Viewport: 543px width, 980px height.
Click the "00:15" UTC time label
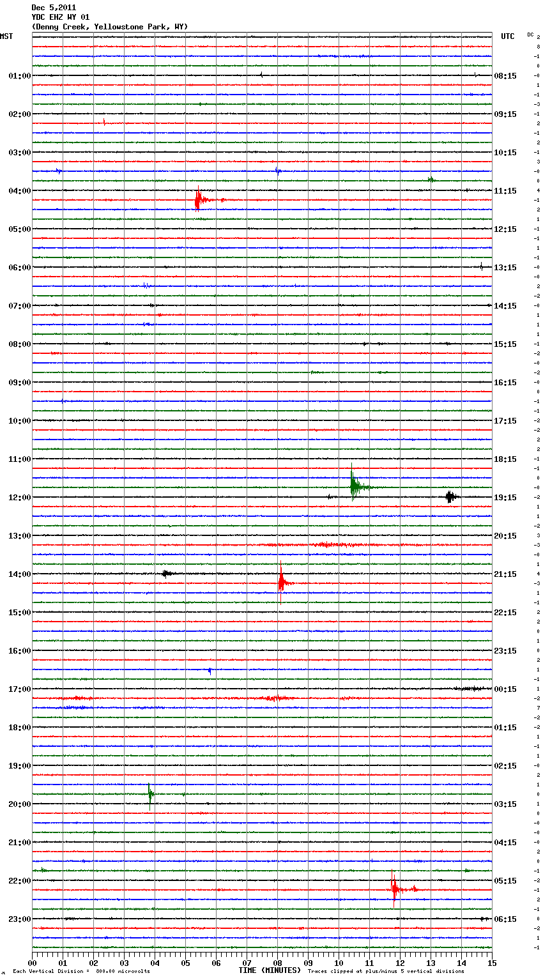(x=505, y=689)
